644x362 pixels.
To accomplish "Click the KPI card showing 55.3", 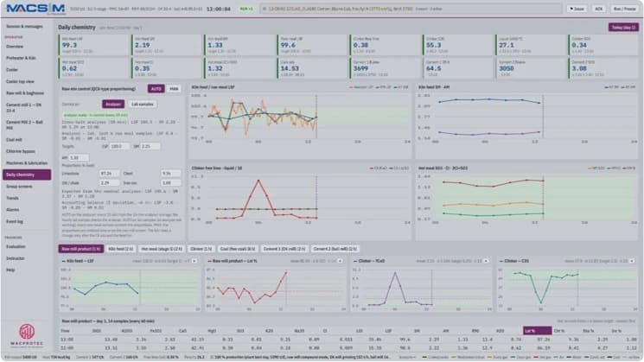I will pyautogui.click(x=458, y=45).
